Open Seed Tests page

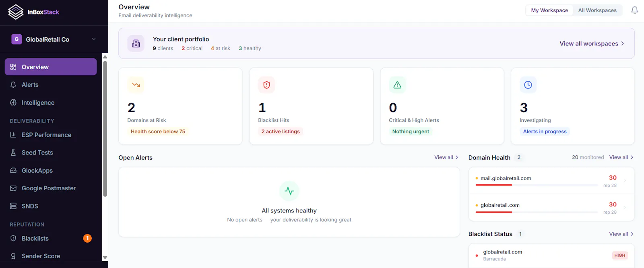coord(51,153)
